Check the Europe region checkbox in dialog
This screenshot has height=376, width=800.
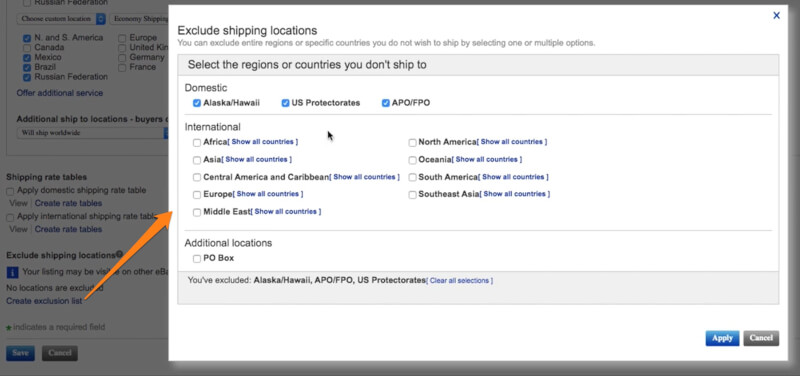[197, 195]
